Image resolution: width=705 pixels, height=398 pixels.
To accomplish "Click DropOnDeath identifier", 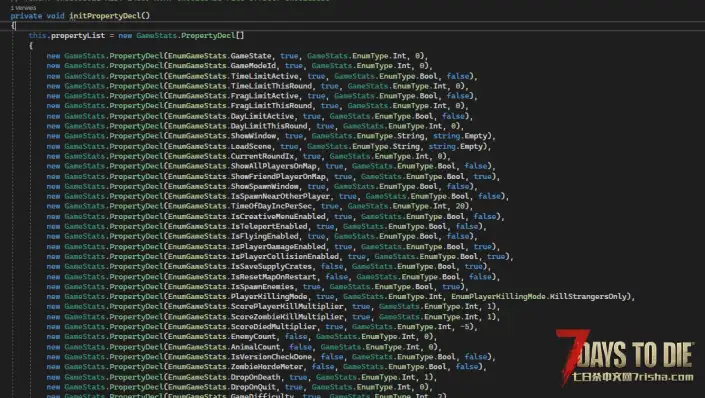I will pyautogui.click(x=255, y=377).
